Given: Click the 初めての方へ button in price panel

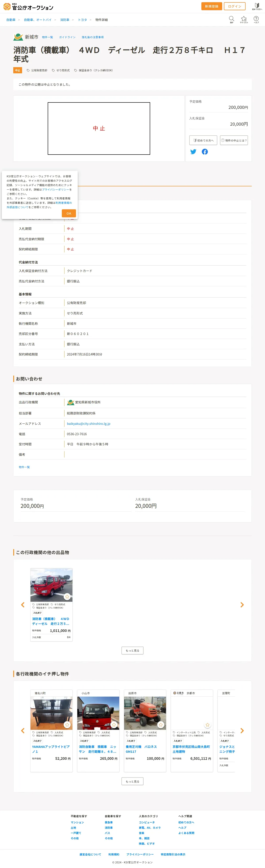Looking at the screenshot, I should coord(203,140).
